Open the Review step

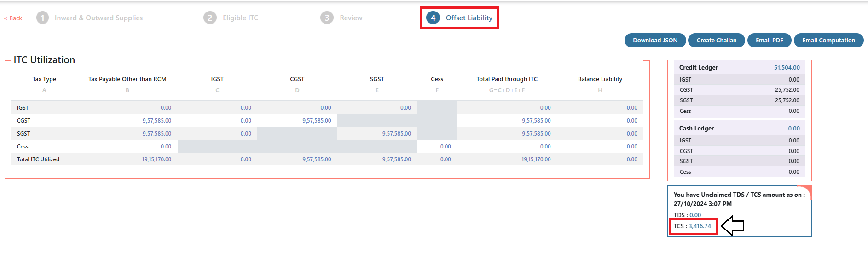[x=351, y=18]
